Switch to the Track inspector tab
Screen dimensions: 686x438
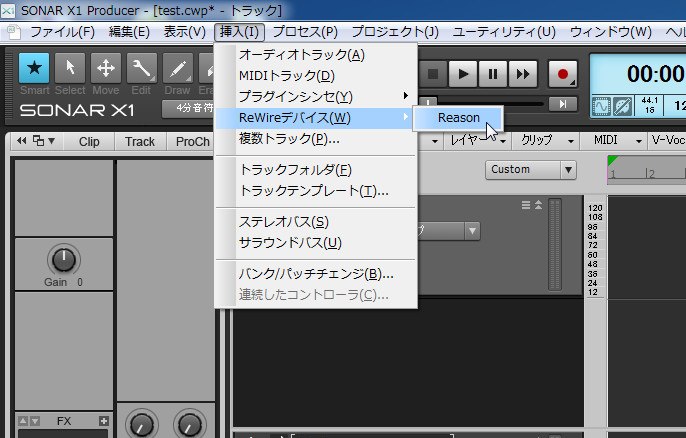coord(140,141)
